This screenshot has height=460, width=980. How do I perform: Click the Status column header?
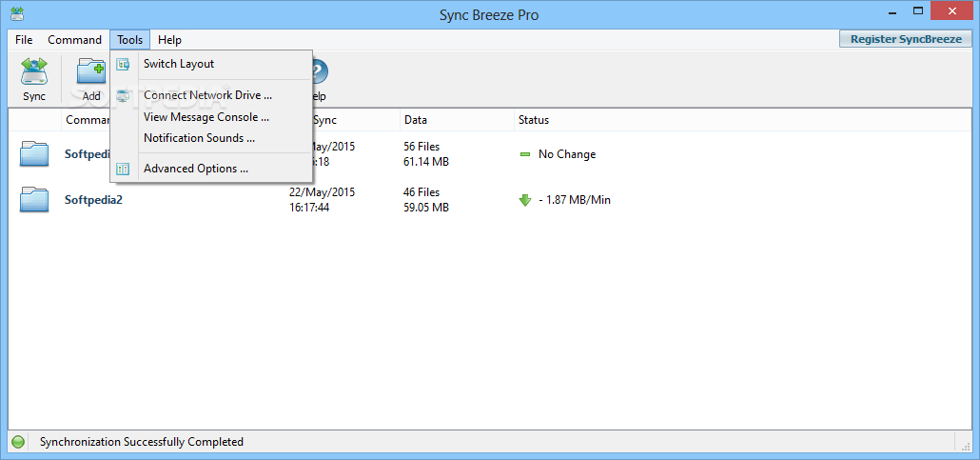[744, 120]
